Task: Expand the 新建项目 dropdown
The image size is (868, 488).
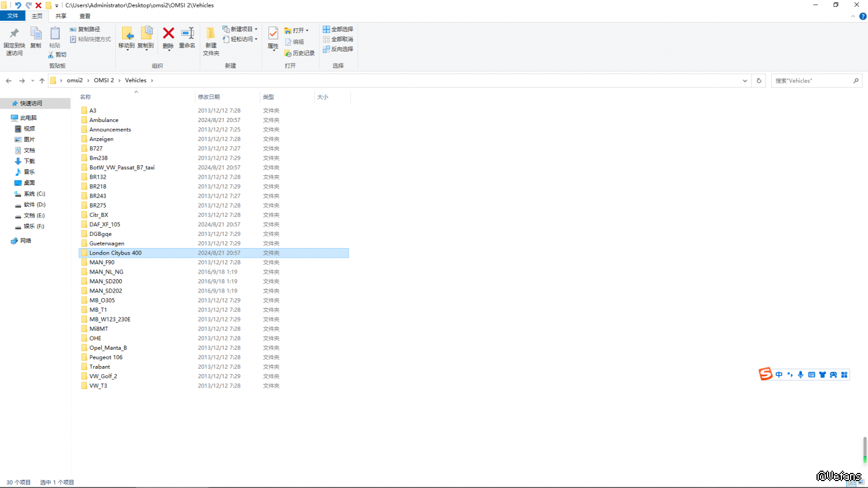Action: (x=256, y=29)
